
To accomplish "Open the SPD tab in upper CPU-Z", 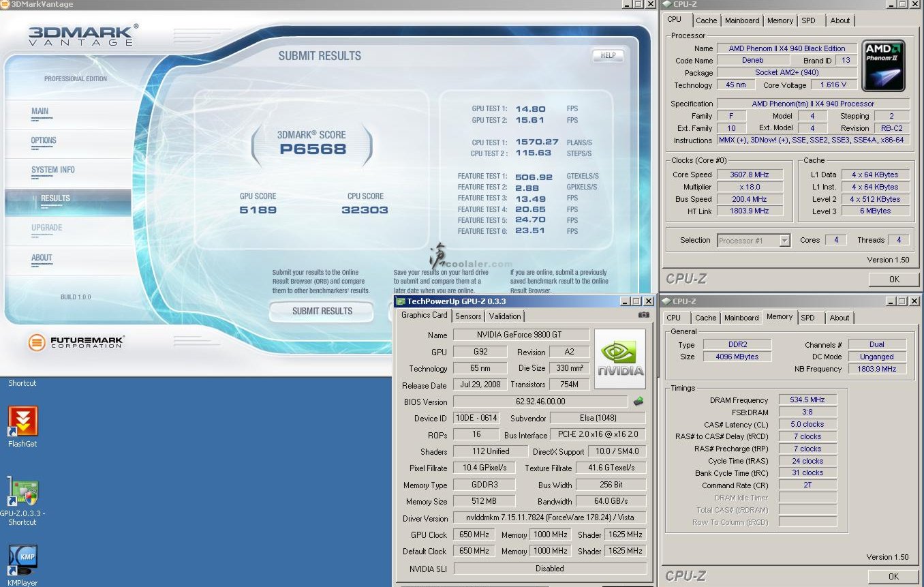I will 808,20.
